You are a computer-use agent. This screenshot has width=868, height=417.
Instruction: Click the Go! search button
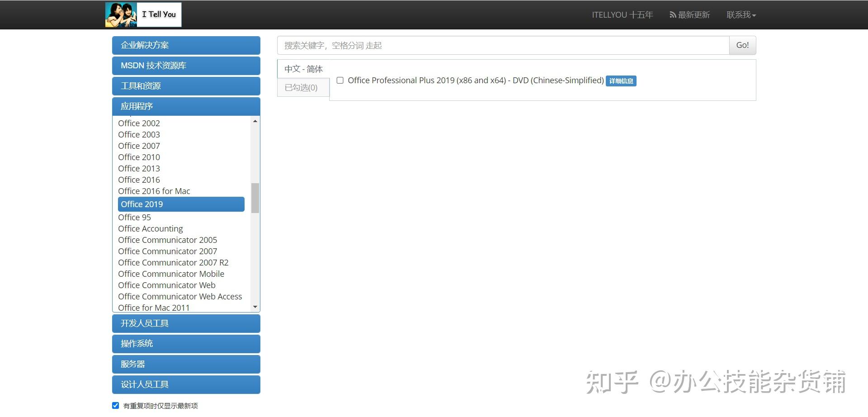[742, 45]
